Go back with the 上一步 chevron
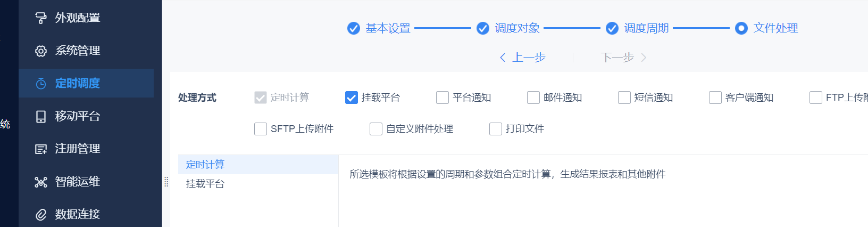Viewport: 868px width, 227px height. coord(503,58)
